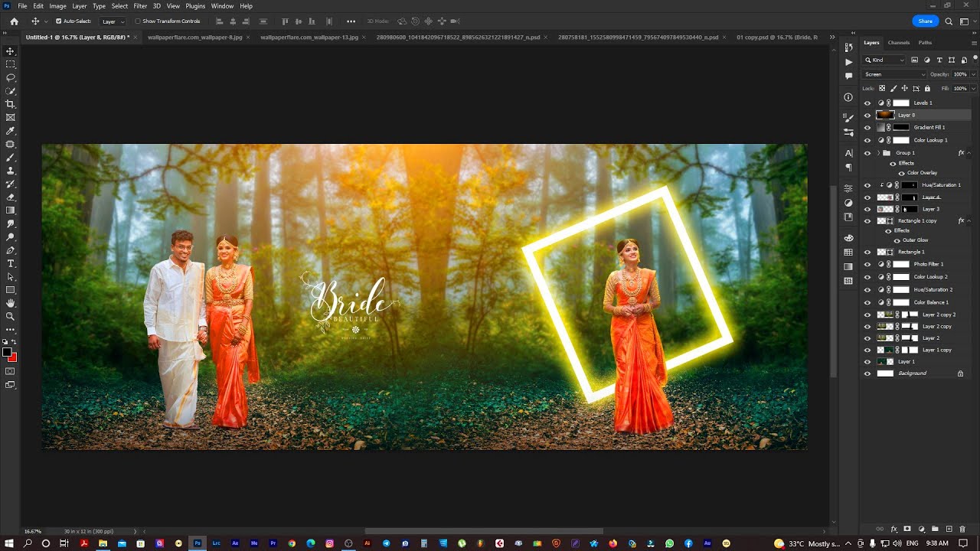Click the Share button

925,21
